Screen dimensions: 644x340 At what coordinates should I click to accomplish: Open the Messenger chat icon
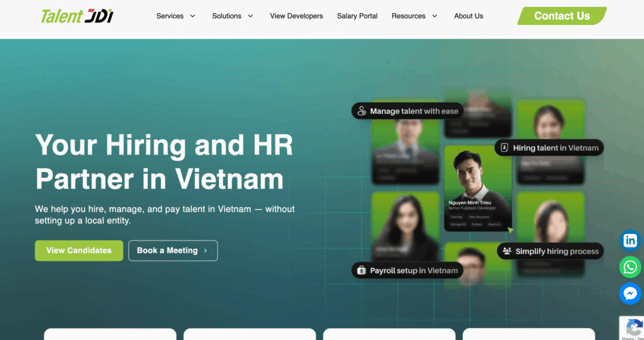click(630, 293)
